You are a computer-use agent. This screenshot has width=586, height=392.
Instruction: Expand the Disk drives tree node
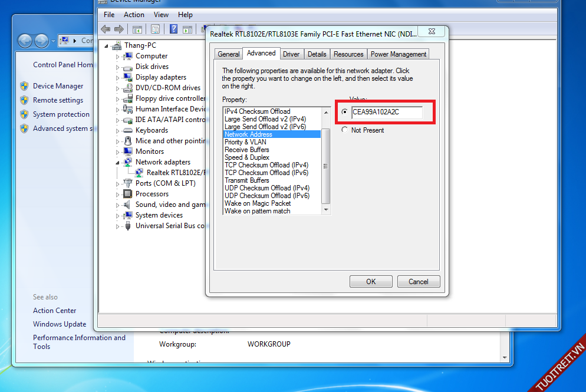coord(117,67)
